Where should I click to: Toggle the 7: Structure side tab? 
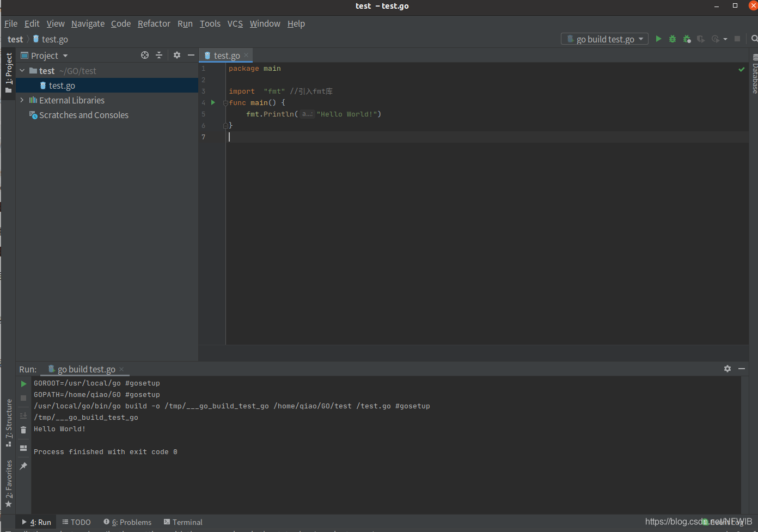pyautogui.click(x=8, y=423)
